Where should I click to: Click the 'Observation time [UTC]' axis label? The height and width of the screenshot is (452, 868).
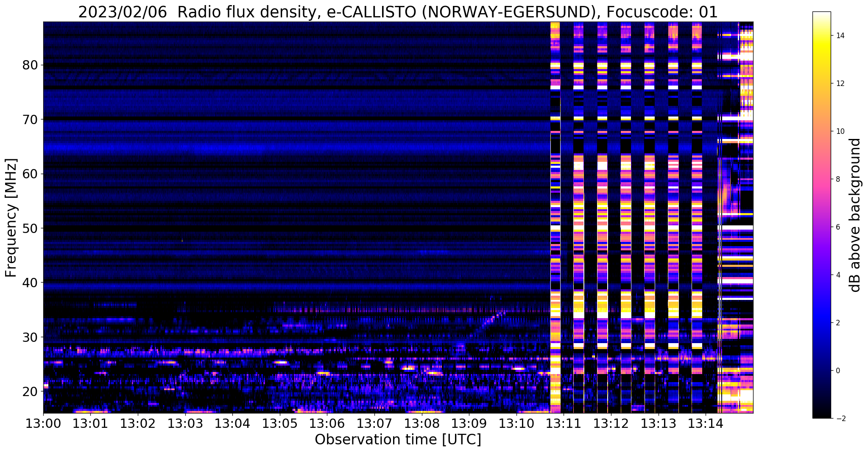[x=398, y=440]
